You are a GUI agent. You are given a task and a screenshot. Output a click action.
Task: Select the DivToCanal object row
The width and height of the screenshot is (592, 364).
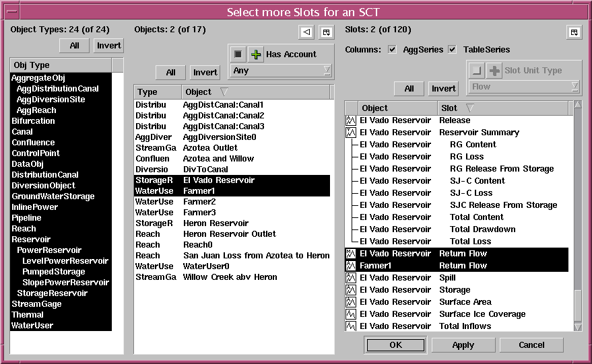(232, 170)
